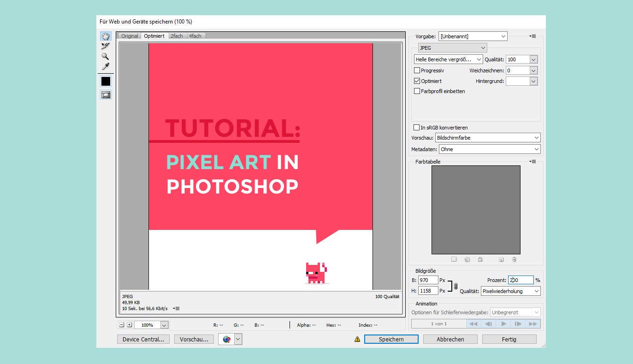This screenshot has width=633, height=364.
Task: Step back one animation frame
Action: pos(488,324)
